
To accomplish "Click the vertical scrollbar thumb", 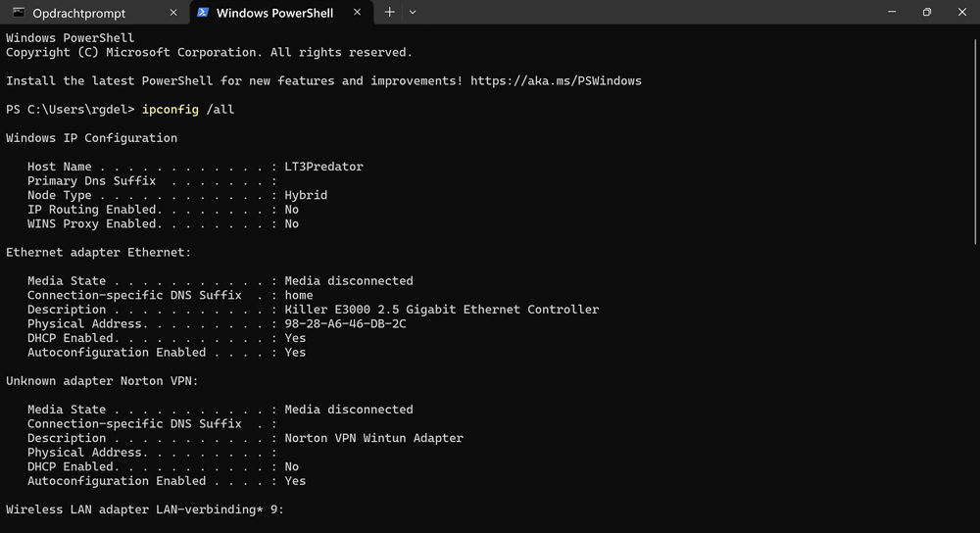I will [x=975, y=140].
